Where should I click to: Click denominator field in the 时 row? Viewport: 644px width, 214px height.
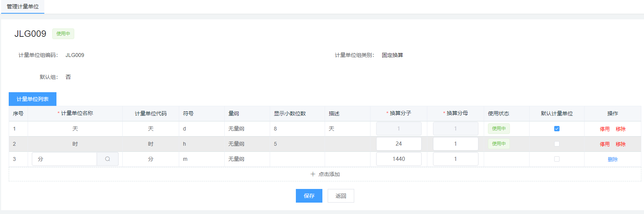pos(455,144)
